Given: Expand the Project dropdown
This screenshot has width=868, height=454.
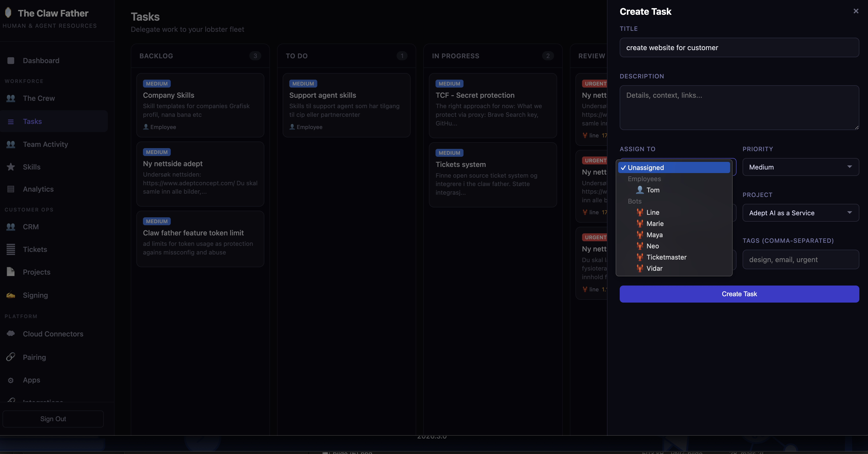Looking at the screenshot, I should [800, 213].
